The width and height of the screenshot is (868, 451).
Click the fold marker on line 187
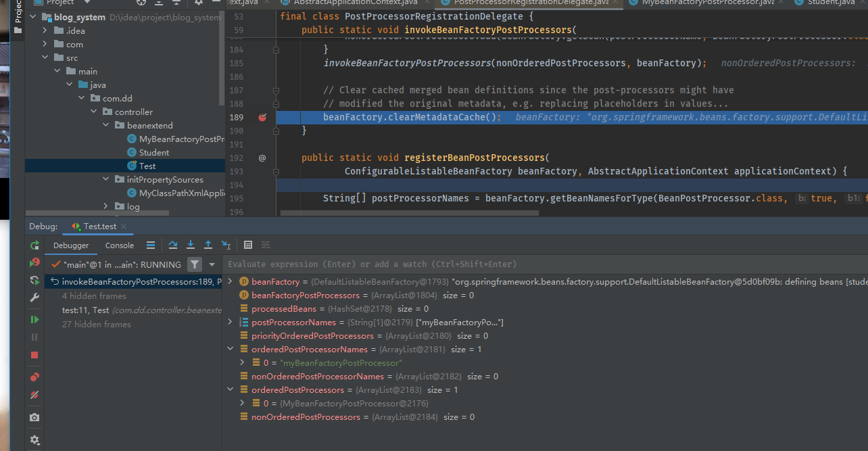[x=275, y=90]
